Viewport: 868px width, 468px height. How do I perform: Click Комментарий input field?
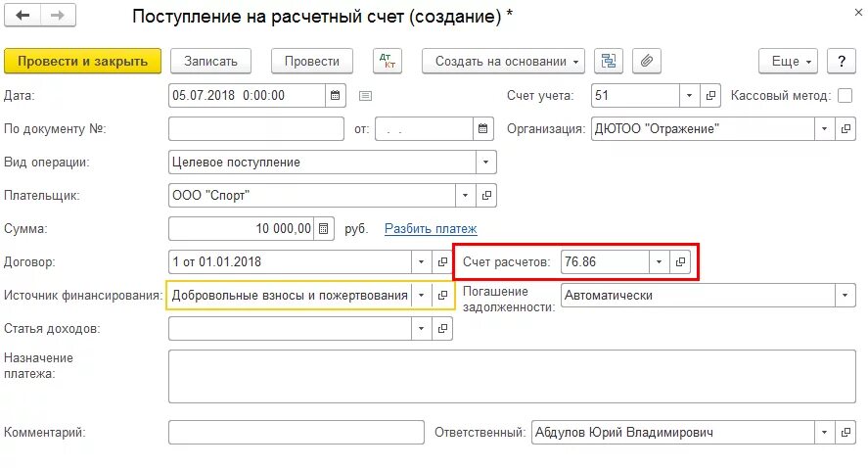[297, 432]
